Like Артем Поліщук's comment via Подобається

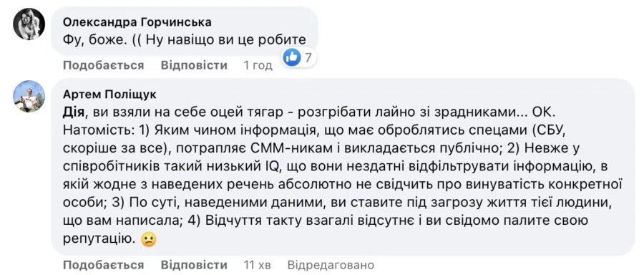[104, 265]
